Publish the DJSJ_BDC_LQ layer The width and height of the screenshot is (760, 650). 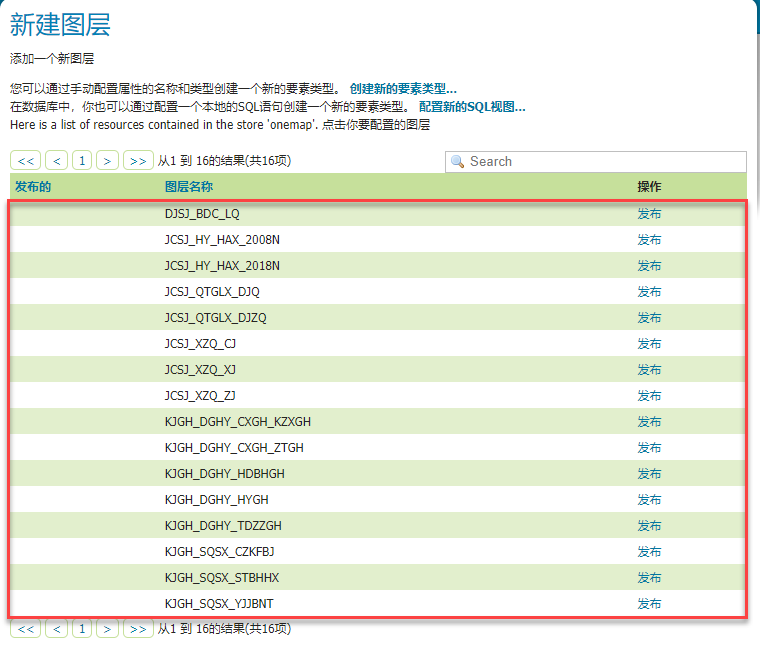pos(649,214)
